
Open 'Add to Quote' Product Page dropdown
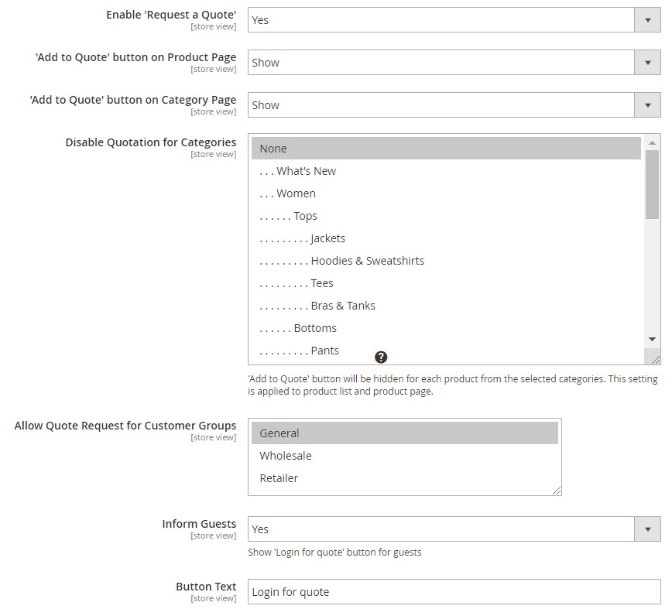coord(454,63)
